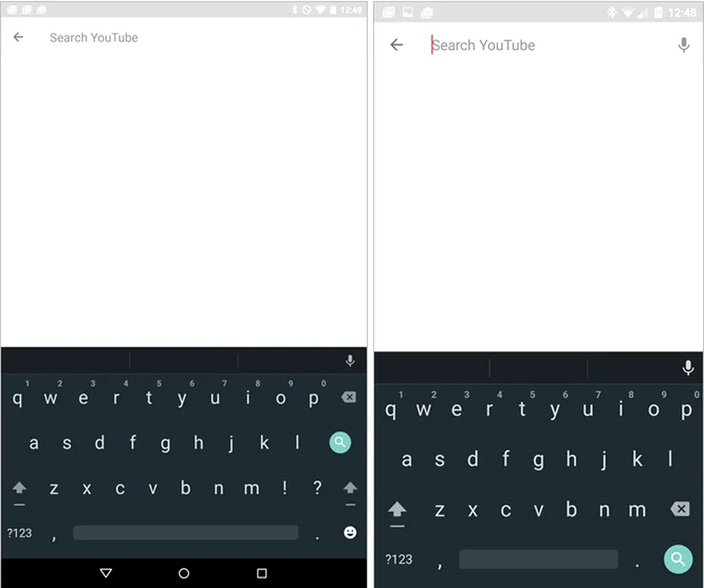704x588 pixels.
Task: Tap the teal search key on the left keyboard
Action: 340,443
